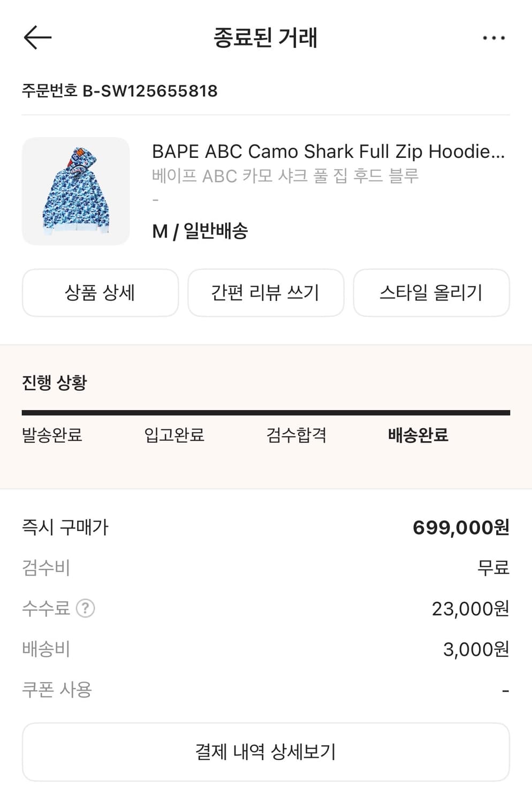Select the M / 일반배송 option text
The image size is (532, 803).
pyautogui.click(x=200, y=232)
